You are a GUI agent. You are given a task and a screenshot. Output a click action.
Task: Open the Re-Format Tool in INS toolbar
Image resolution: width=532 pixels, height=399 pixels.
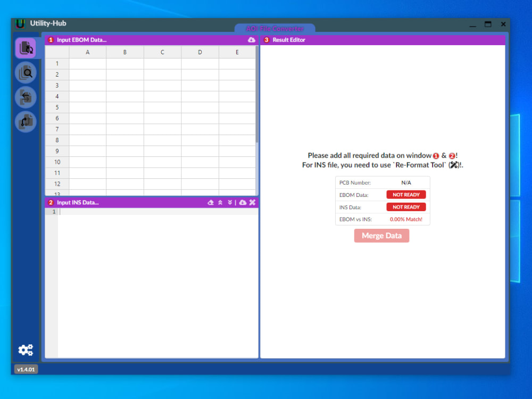[252, 202]
